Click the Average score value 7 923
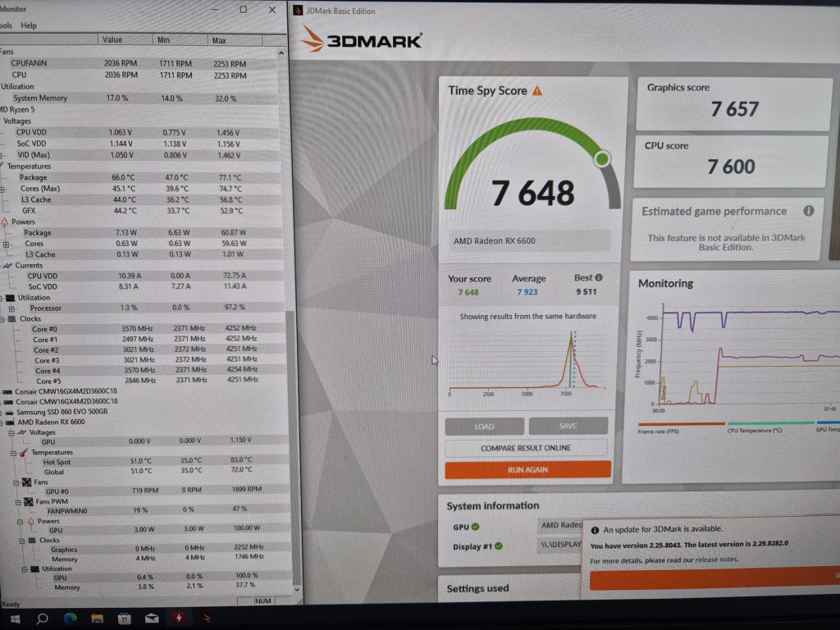The height and width of the screenshot is (630, 840). click(x=527, y=292)
